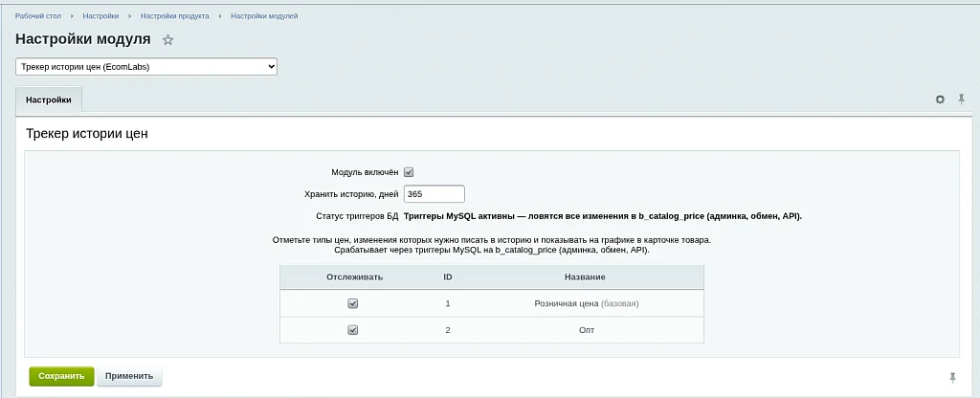Pin the button bar next to Сохранить
980x398 pixels.
[952, 377]
